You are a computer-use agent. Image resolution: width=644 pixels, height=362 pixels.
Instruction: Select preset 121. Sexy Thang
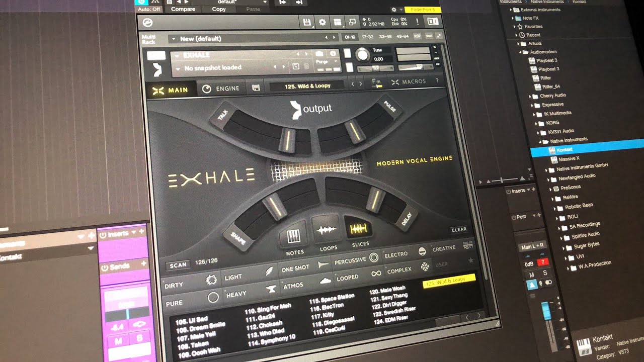pyautogui.click(x=389, y=298)
